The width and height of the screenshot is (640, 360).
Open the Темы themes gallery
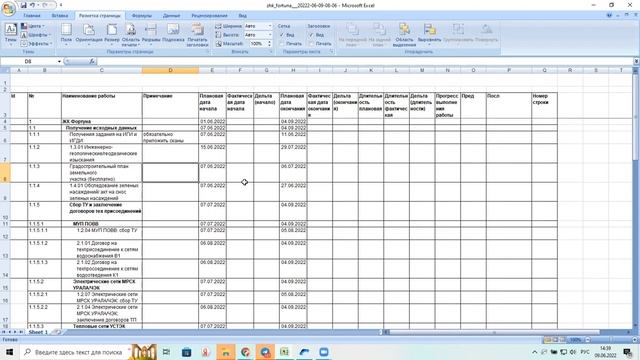tap(11, 34)
